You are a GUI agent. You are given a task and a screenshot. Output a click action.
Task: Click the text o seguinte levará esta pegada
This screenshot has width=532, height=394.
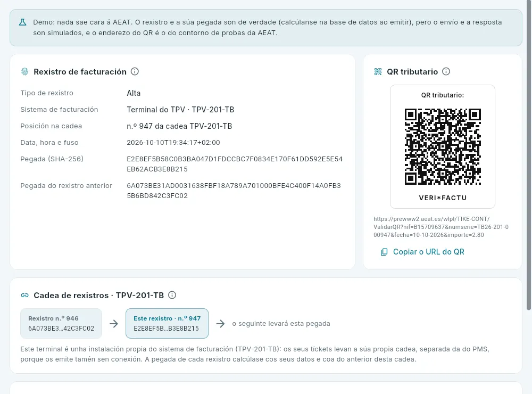click(x=281, y=323)
